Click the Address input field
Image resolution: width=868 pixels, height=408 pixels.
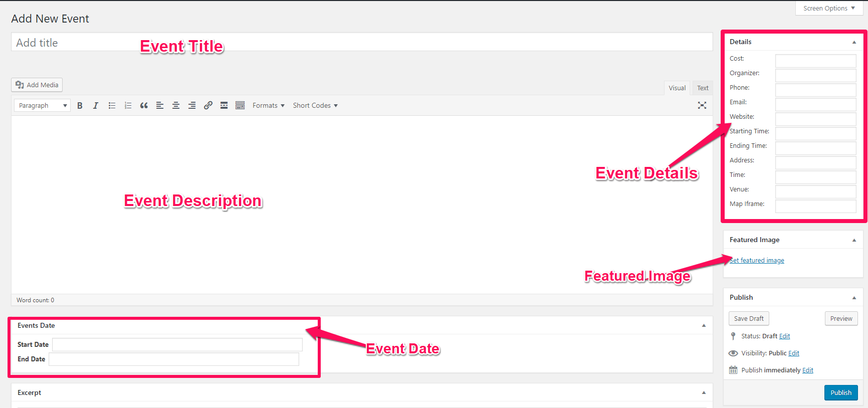tap(815, 162)
